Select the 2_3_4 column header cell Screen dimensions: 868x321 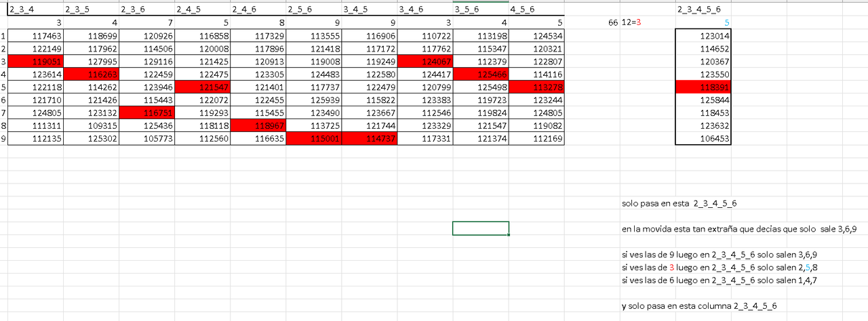click(x=36, y=9)
